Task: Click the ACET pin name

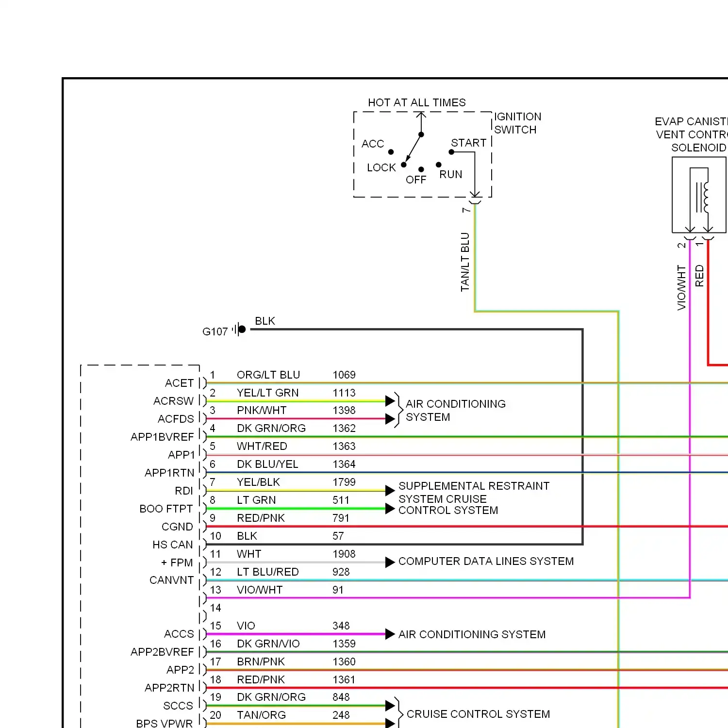Action: (x=179, y=383)
